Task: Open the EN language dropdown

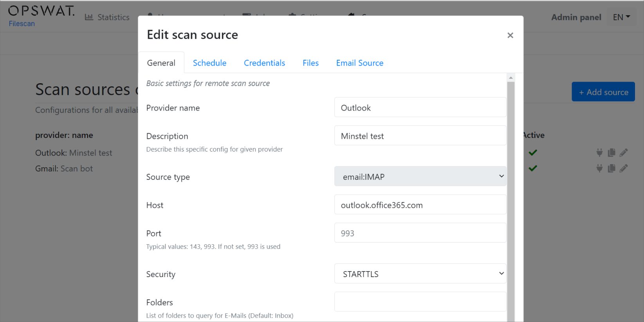Action: (x=621, y=17)
